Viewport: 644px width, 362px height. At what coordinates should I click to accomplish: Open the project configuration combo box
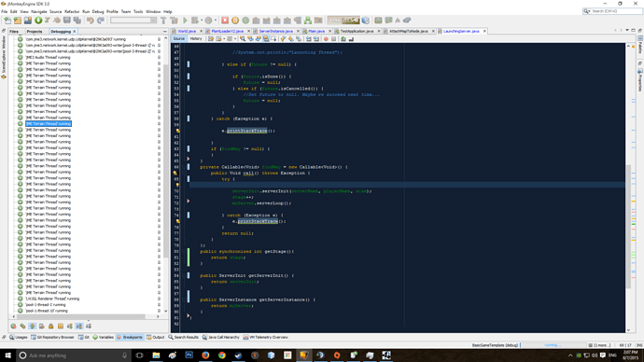coord(133,21)
